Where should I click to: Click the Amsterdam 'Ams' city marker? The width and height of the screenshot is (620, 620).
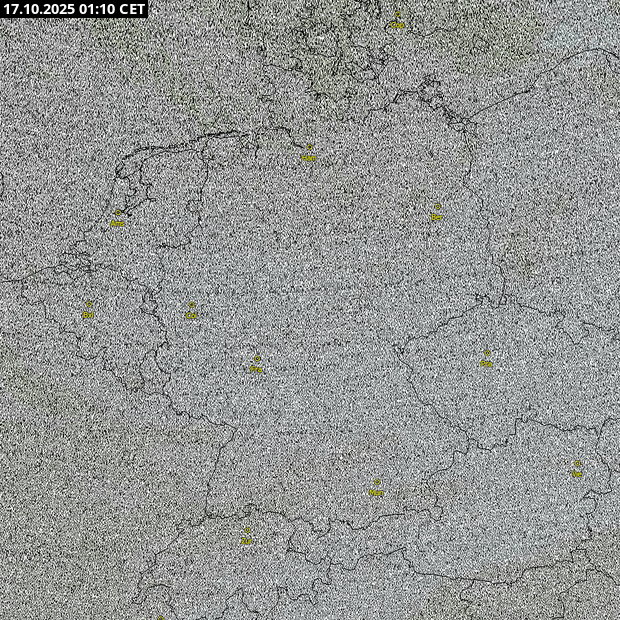118,213
